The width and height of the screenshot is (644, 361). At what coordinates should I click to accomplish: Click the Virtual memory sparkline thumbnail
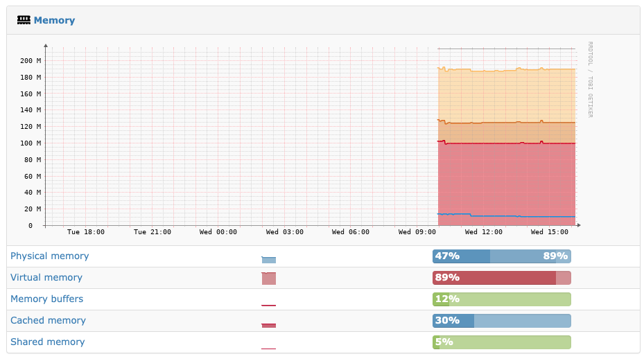click(x=268, y=278)
